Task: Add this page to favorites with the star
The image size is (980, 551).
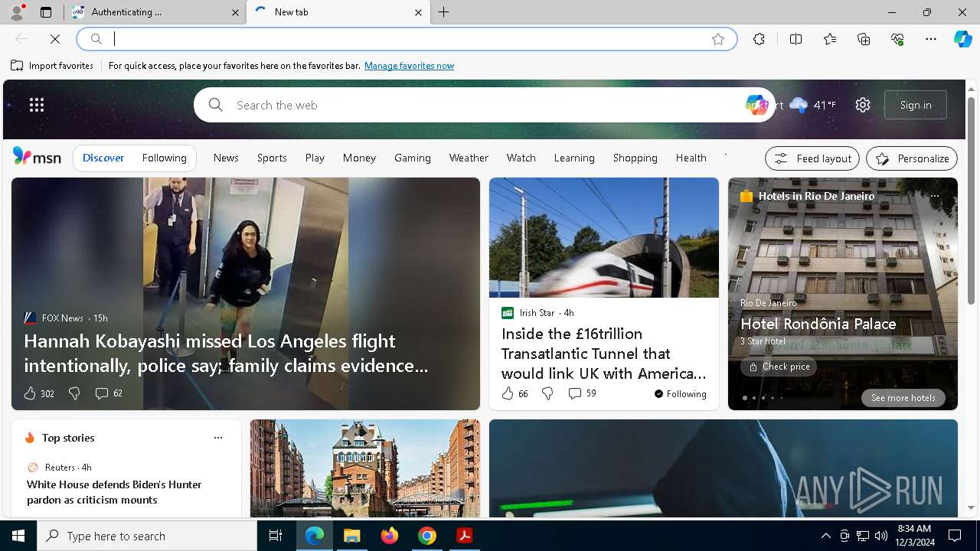Action: 717,39
